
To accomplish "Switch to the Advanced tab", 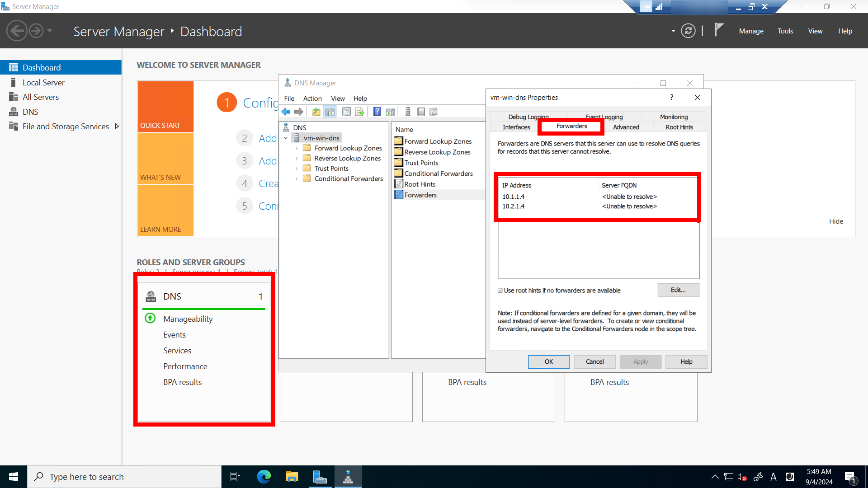I will point(626,127).
